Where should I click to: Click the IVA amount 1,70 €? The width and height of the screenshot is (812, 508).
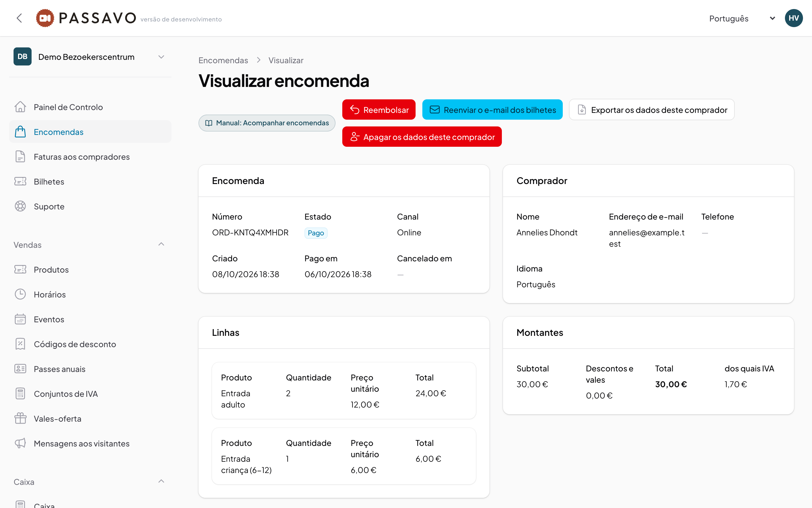pyautogui.click(x=736, y=384)
